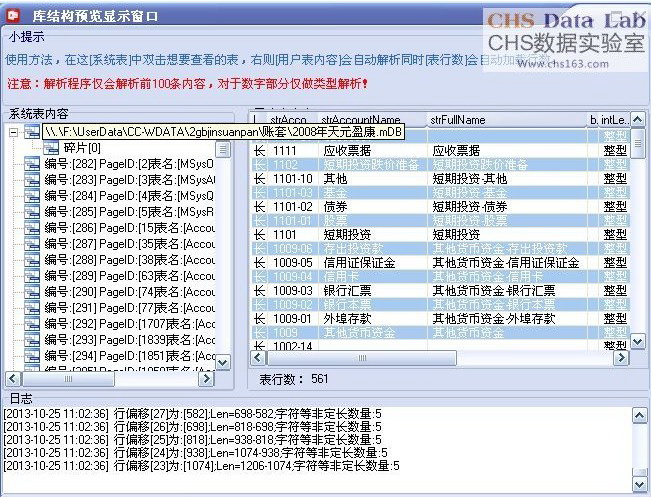This screenshot has width=651, height=497.
Task: Sort by strAccountName column header
Action: coord(372,120)
